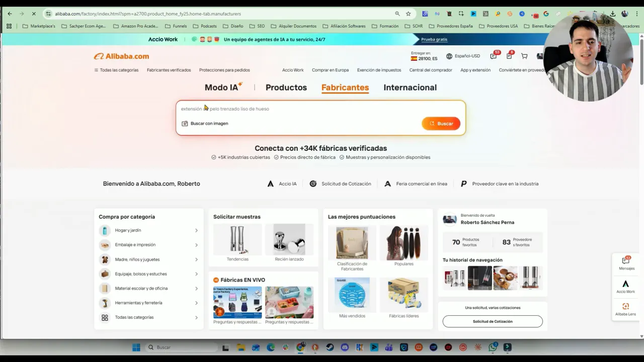Open the Mensajes floating sidebar icon
644x362 pixels.
click(x=626, y=263)
